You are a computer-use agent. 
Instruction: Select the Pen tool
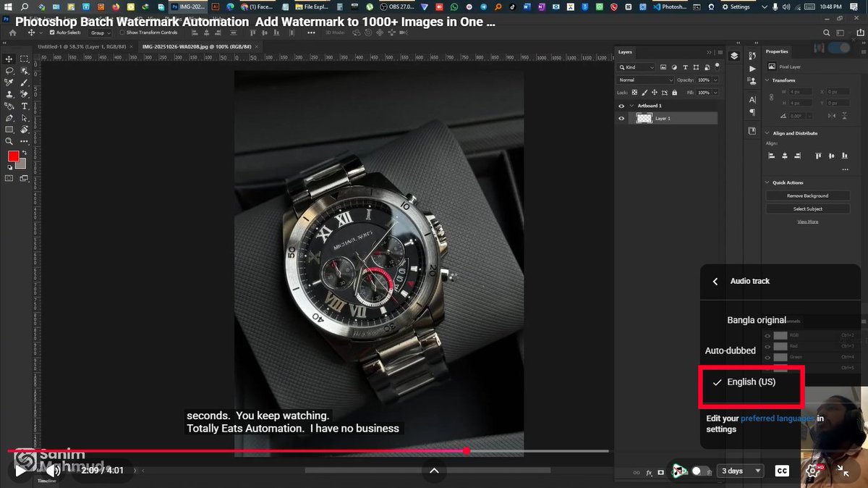9,117
